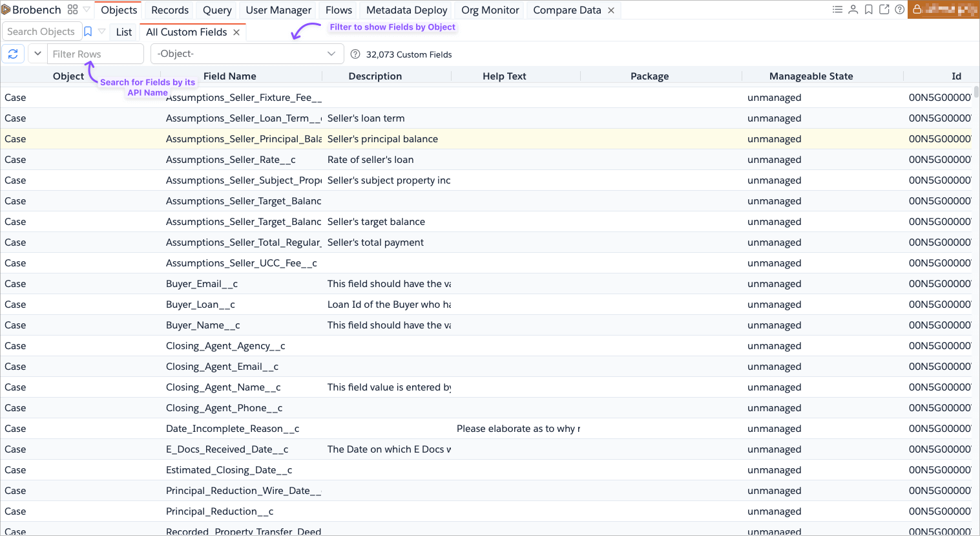
Task: Open the help question mark icon at top right
Action: (899, 10)
